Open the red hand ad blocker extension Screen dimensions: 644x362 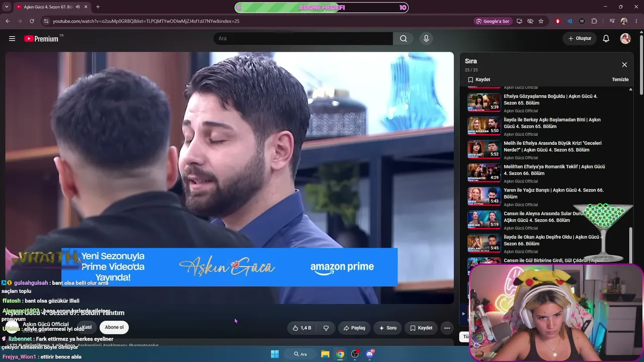click(x=557, y=21)
